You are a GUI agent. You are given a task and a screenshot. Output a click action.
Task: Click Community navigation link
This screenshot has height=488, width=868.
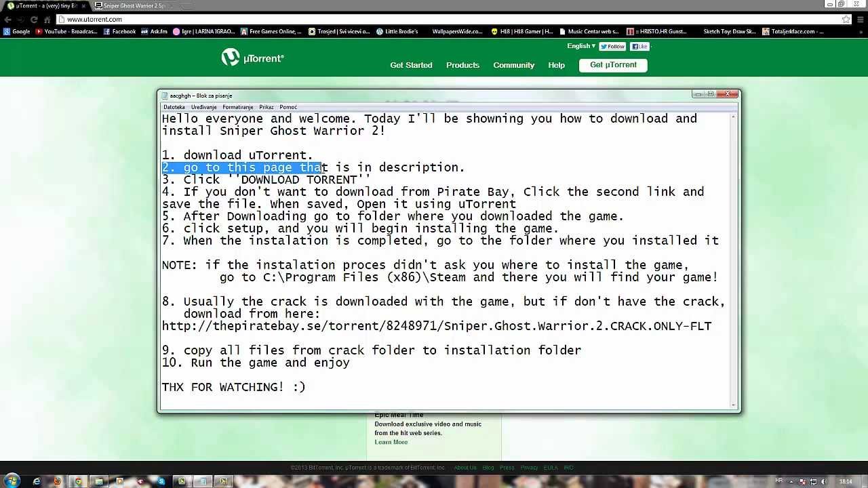(514, 65)
